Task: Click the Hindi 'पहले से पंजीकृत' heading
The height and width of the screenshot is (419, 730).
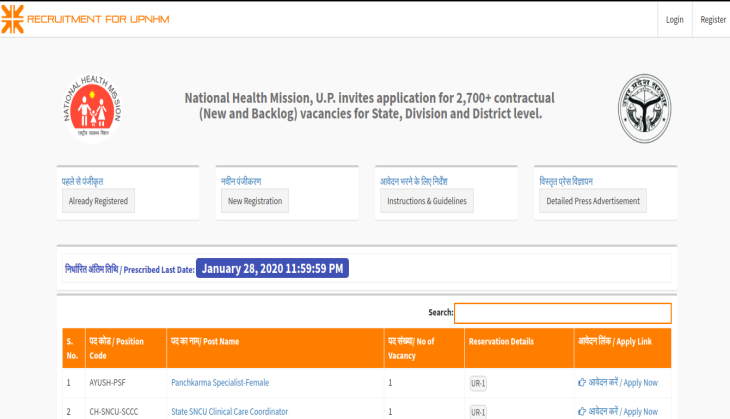Action: 82,181
